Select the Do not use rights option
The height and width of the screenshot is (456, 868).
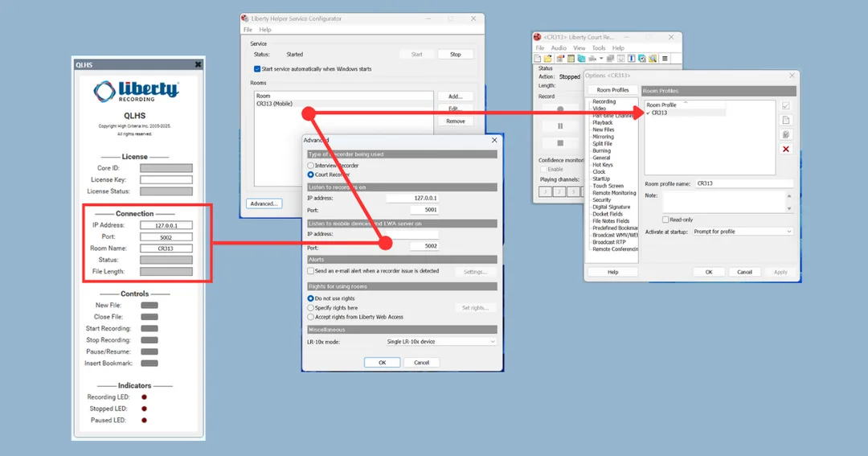[x=310, y=298]
